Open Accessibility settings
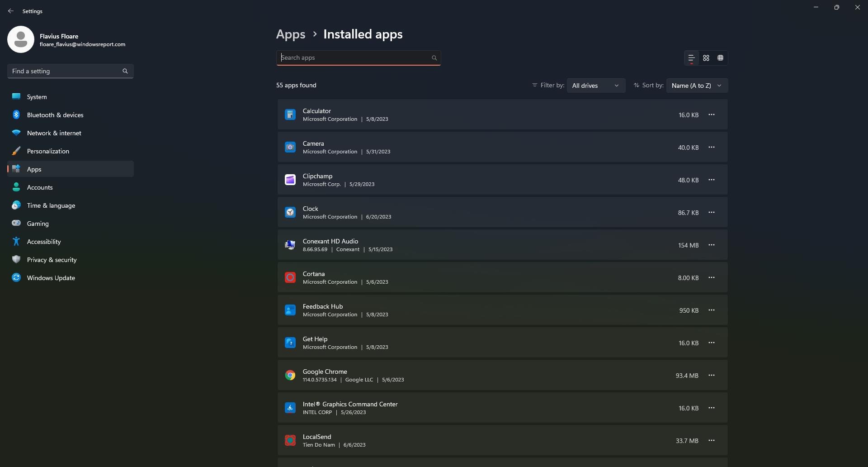Image resolution: width=868 pixels, height=467 pixels. point(71,242)
